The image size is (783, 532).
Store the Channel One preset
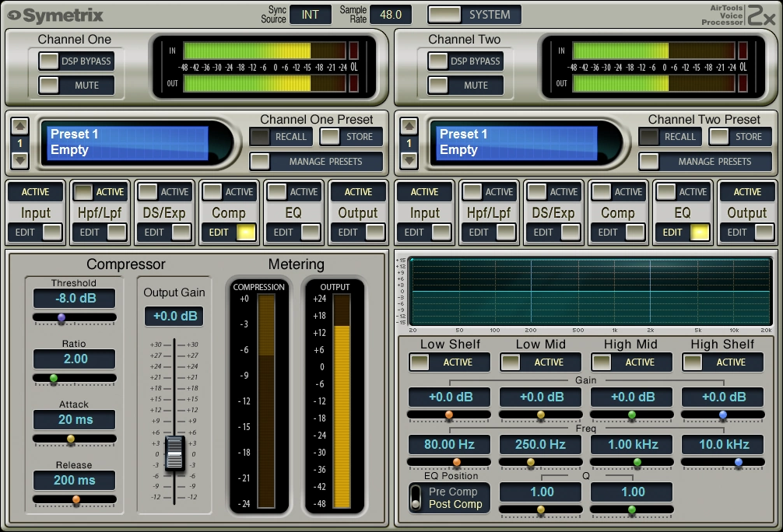351,137
